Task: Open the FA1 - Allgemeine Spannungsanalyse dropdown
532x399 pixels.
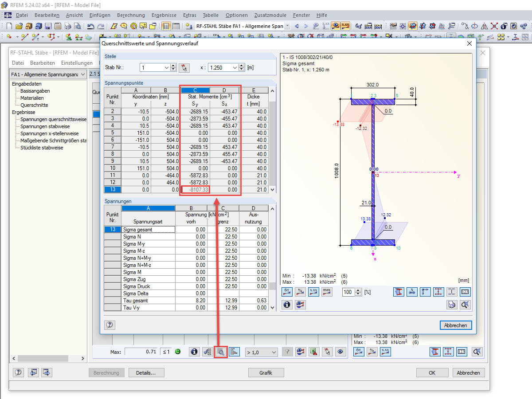Action: point(82,75)
